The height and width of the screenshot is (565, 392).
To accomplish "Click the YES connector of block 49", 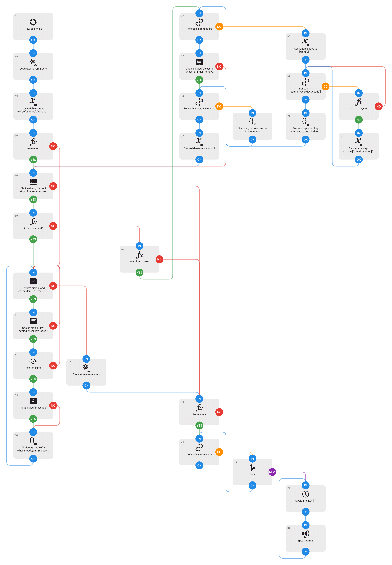I will (33, 200).
